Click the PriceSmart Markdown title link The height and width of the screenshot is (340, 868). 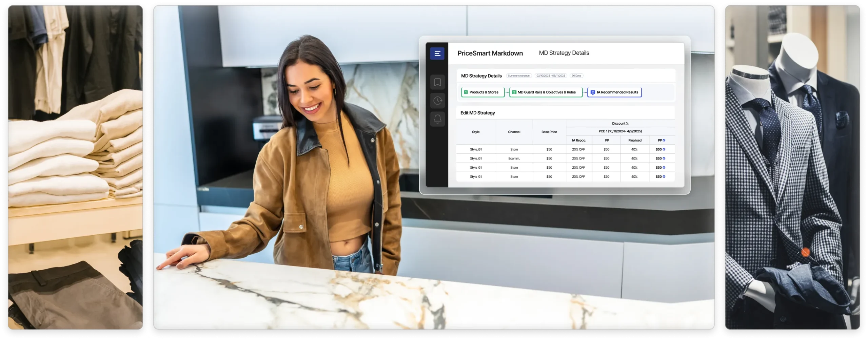(490, 53)
